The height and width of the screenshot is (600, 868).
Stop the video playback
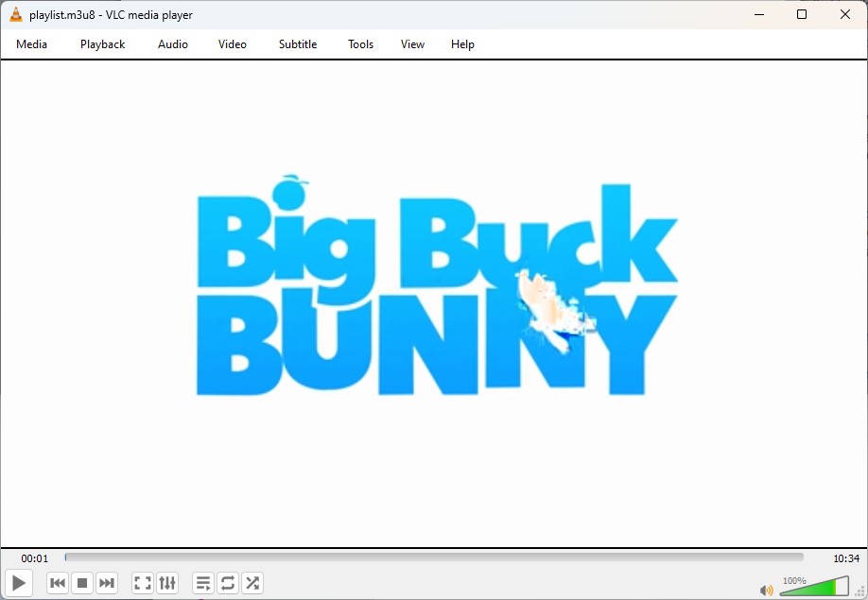click(x=82, y=583)
